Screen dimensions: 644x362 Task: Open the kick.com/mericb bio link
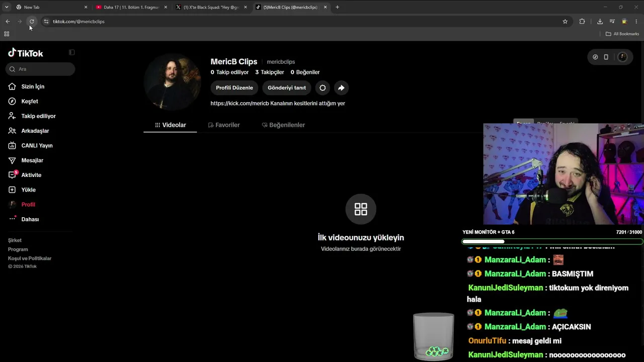[239, 103]
